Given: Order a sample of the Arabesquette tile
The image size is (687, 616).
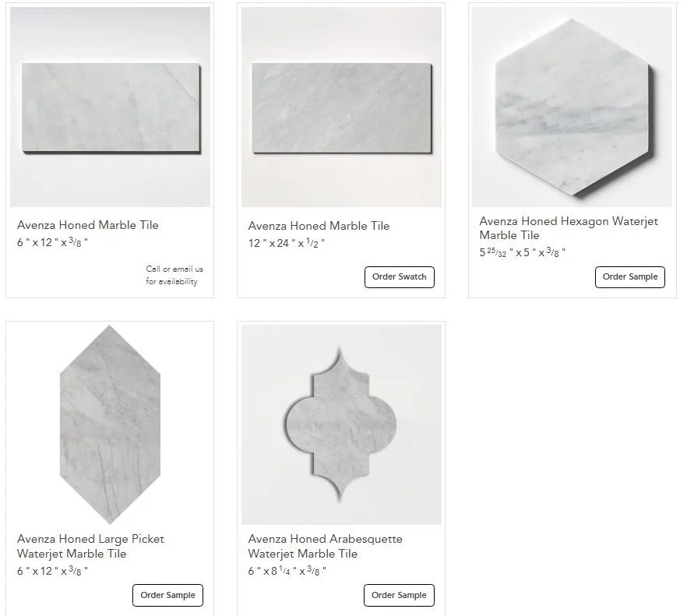Looking at the screenshot, I should [399, 595].
